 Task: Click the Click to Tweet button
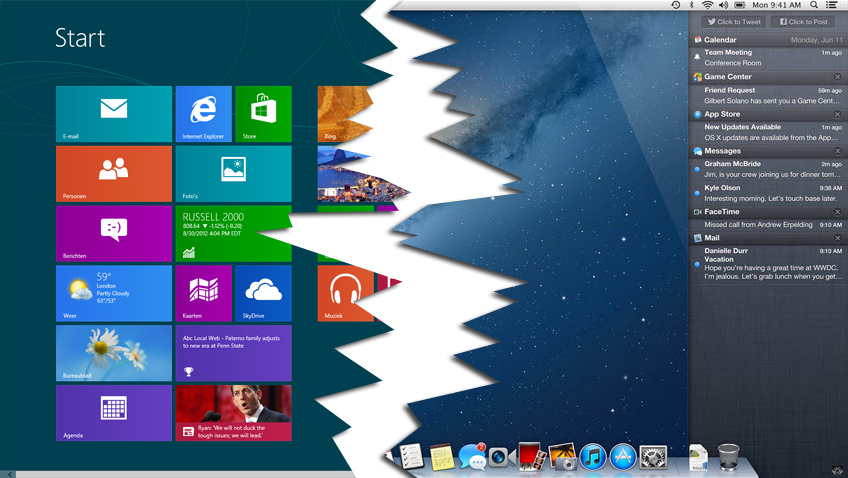735,22
